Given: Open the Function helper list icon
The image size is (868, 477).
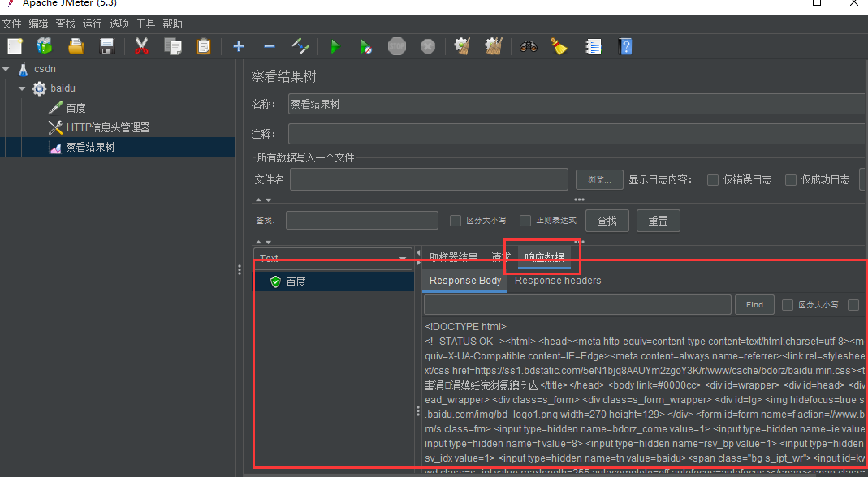Looking at the screenshot, I should [594, 46].
